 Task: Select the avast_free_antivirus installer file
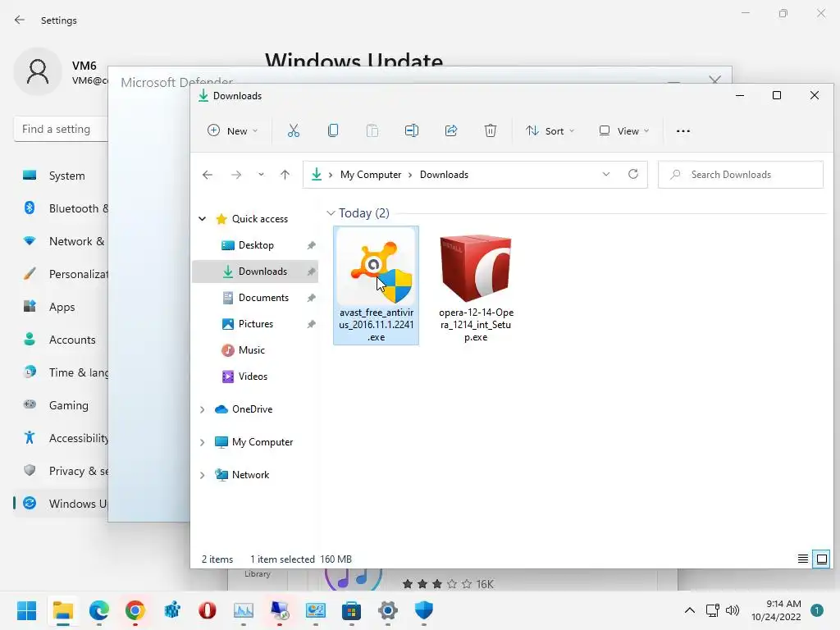(376, 285)
